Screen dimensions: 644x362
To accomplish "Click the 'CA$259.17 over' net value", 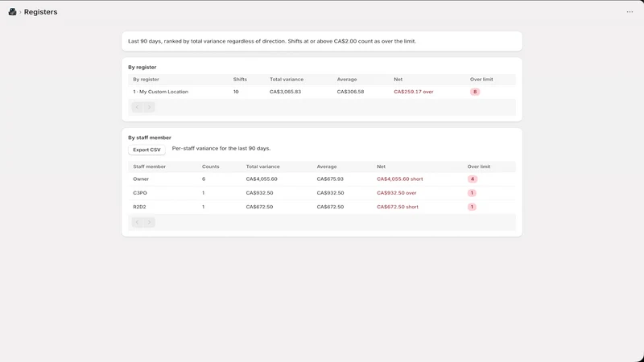I will click(x=414, y=92).
